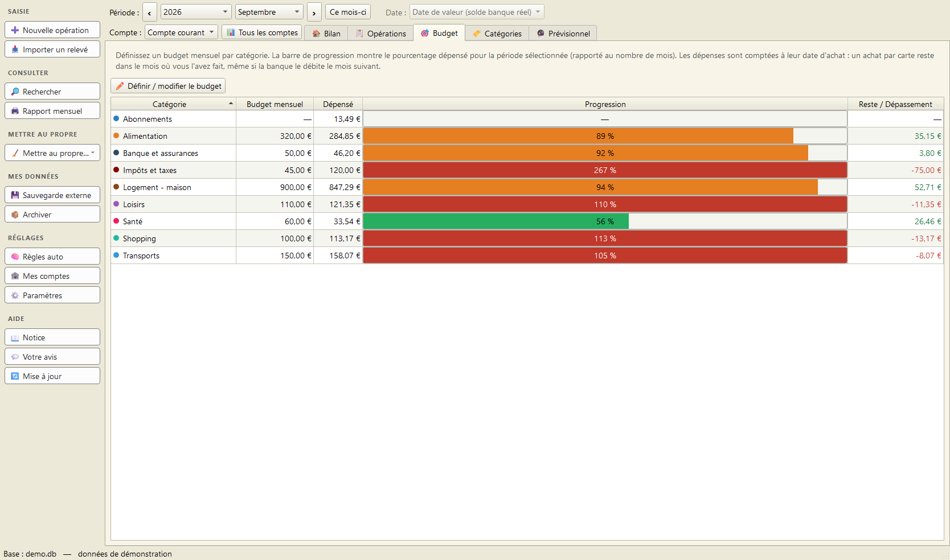This screenshot has height=560, width=950.
Task: Click the printer icon on Rapport mensuel
Action: tap(15, 111)
